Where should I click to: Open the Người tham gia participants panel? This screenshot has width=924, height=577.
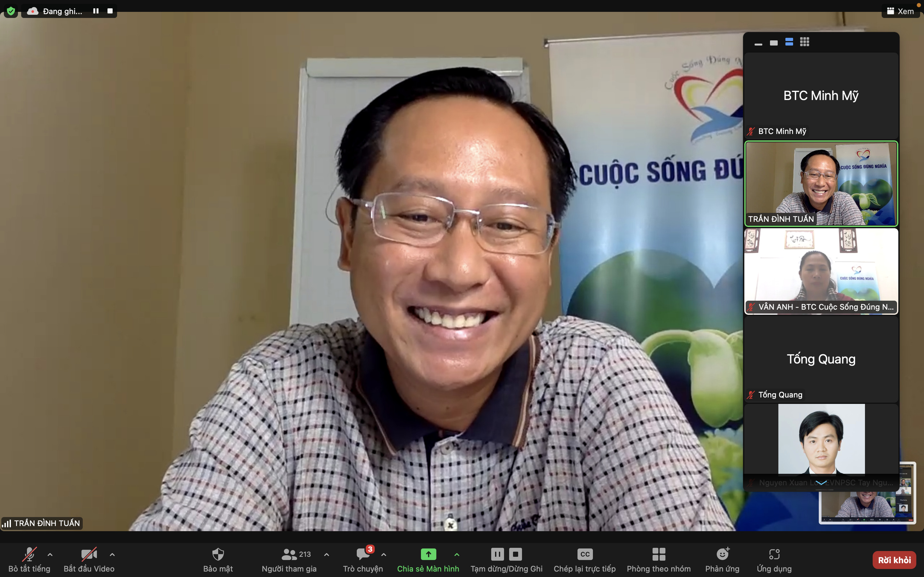pyautogui.click(x=289, y=554)
